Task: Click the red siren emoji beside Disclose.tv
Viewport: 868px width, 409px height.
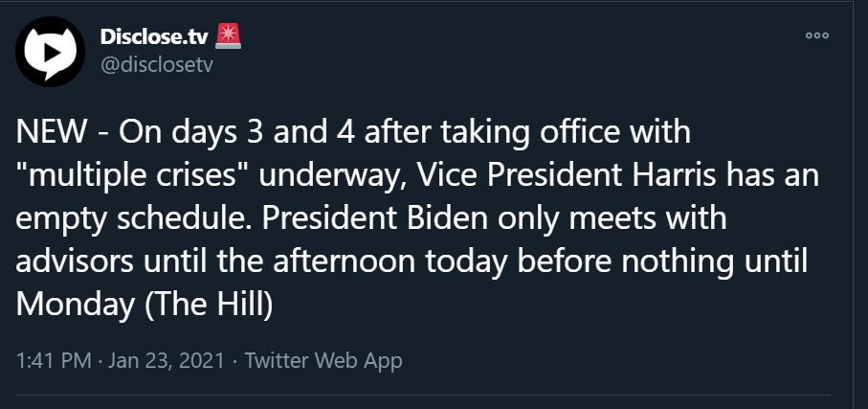Action: [228, 37]
